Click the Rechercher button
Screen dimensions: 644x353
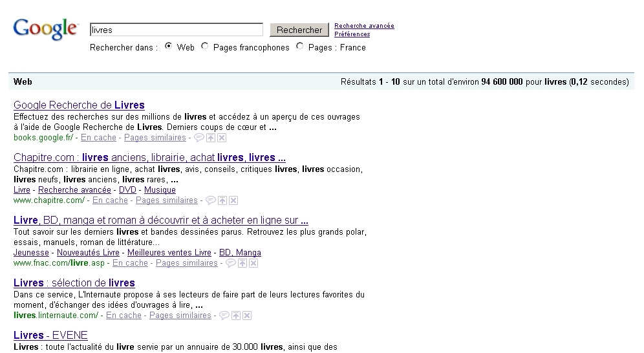[x=299, y=30]
